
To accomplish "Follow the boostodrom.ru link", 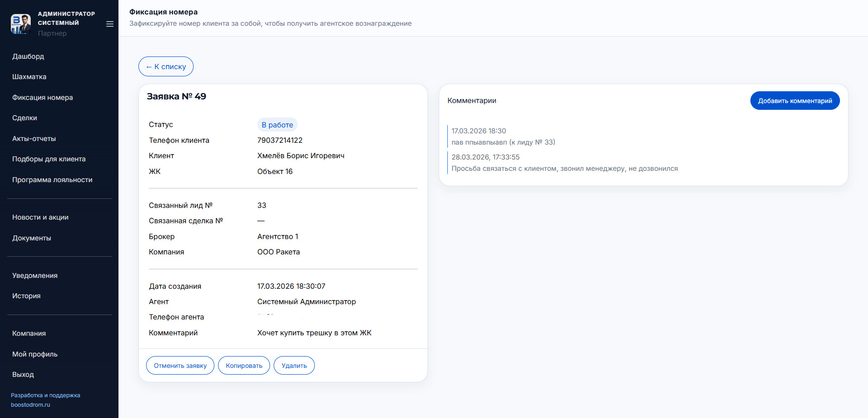I will (x=30, y=405).
